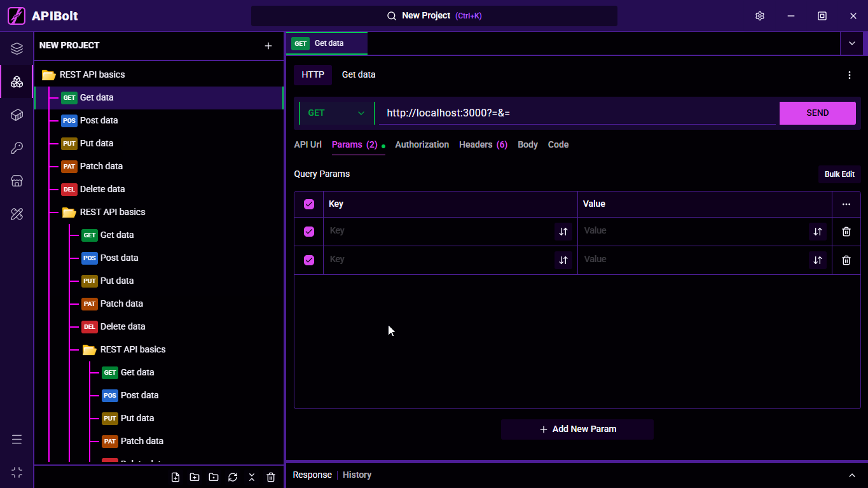Uncheck the second query param row checkbox
The image size is (868, 488).
309,260
